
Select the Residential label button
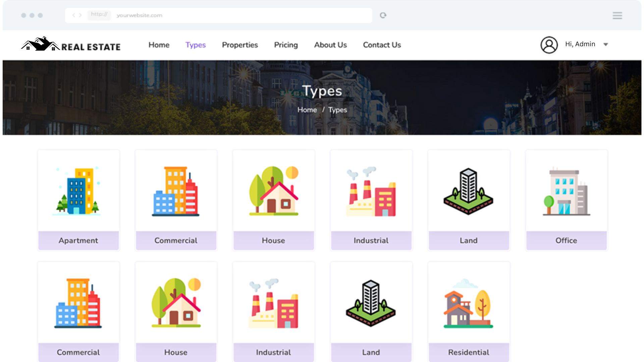[x=468, y=352]
